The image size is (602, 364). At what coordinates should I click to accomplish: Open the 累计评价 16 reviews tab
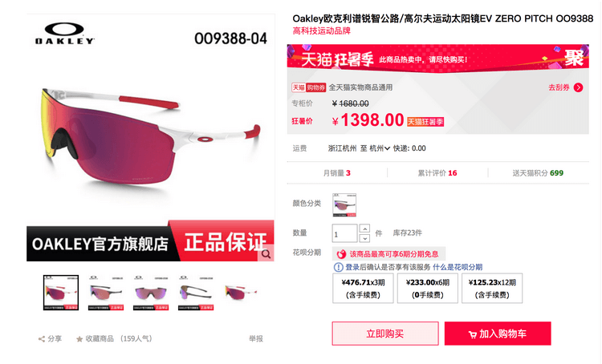click(437, 173)
